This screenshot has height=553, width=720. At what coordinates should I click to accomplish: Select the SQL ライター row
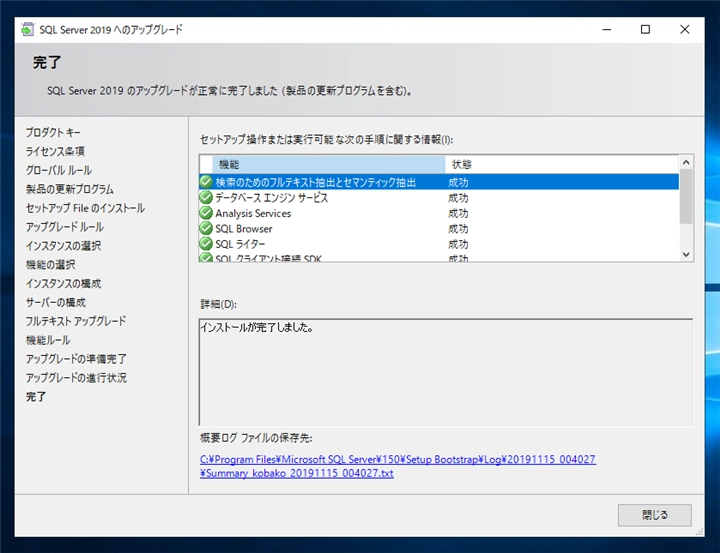pos(439,244)
